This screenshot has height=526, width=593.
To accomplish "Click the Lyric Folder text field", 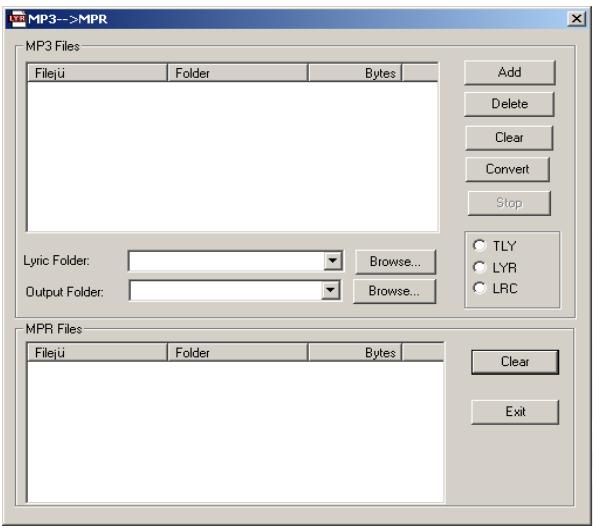I will click(x=227, y=261).
